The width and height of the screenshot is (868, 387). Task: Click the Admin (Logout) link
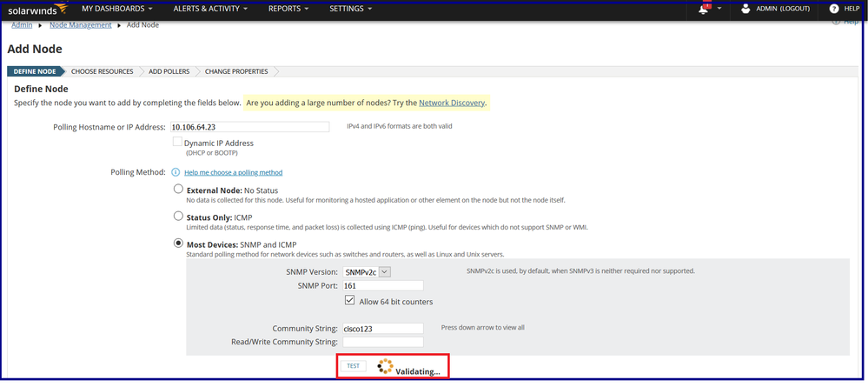point(783,9)
